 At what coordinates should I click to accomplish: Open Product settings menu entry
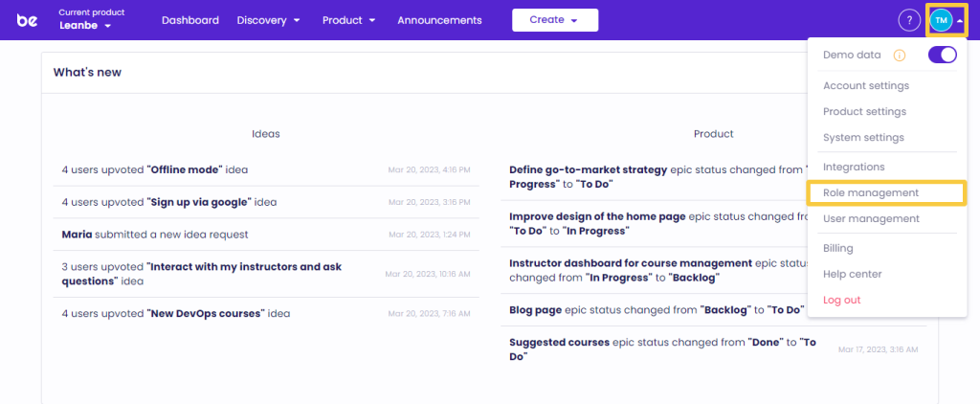[x=864, y=112]
